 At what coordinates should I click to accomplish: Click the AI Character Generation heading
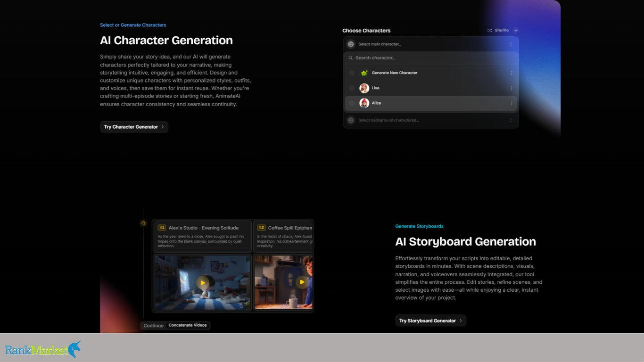pos(166,41)
